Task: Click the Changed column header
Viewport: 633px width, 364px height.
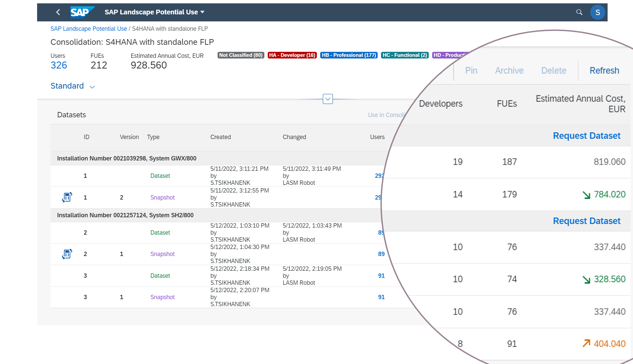Action: [294, 137]
